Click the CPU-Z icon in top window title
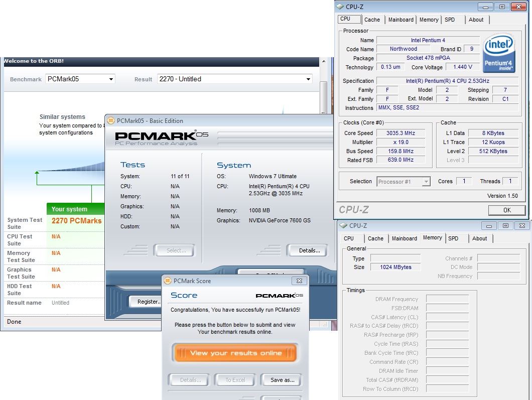Image resolution: width=532 pixels, height=400 pixels. (340, 7)
